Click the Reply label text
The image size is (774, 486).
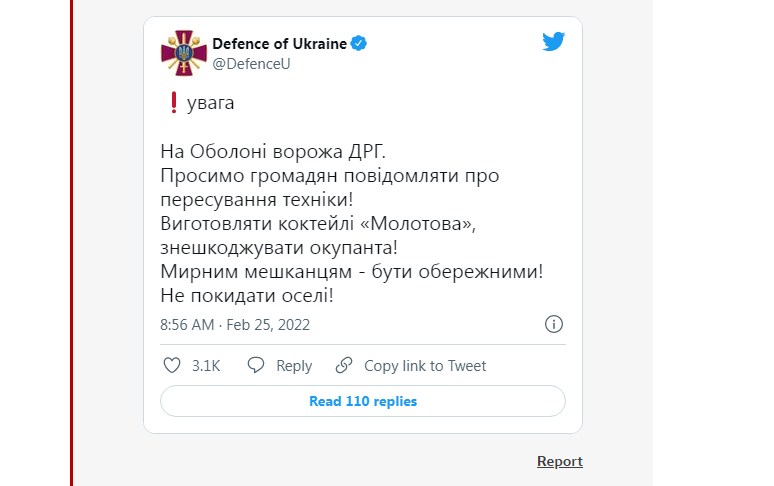coord(294,366)
